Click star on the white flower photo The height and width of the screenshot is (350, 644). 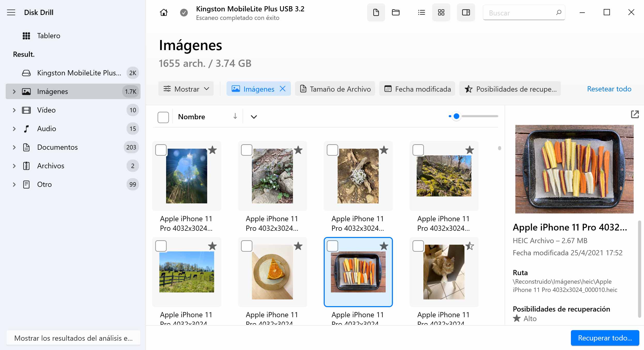click(x=384, y=150)
